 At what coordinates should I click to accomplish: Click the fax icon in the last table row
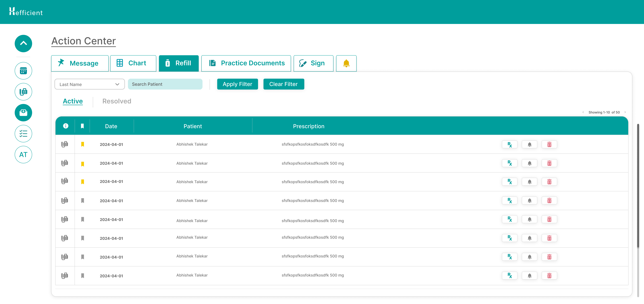pyautogui.click(x=65, y=276)
